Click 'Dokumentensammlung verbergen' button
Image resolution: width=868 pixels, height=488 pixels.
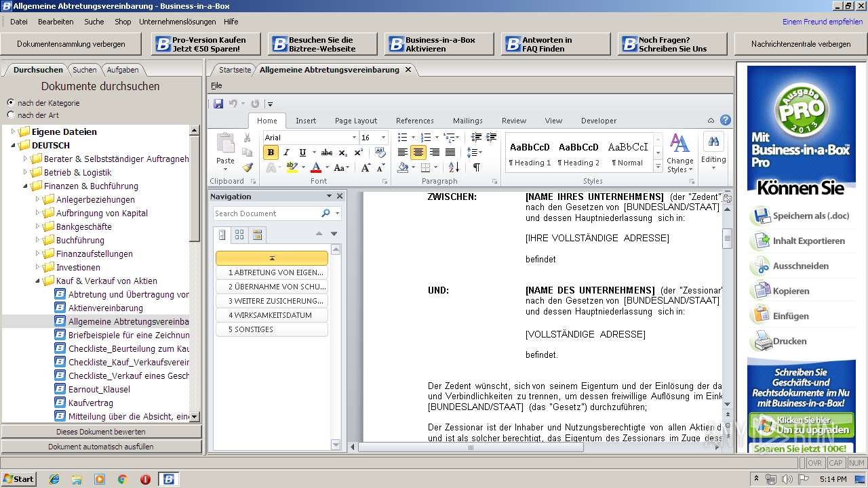[71, 44]
